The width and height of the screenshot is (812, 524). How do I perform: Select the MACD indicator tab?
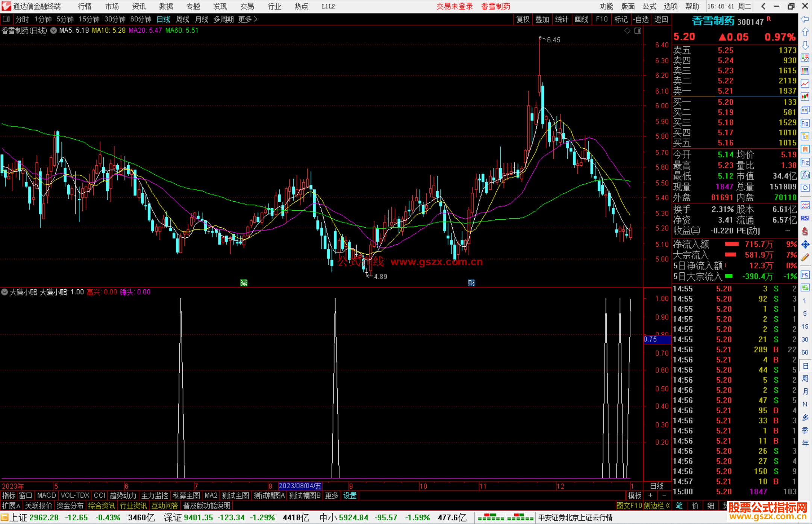(x=47, y=495)
